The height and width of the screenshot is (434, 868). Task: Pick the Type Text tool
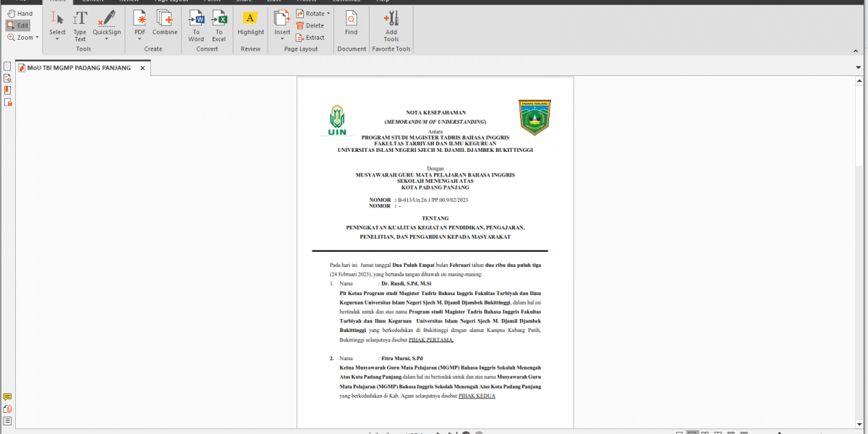80,27
